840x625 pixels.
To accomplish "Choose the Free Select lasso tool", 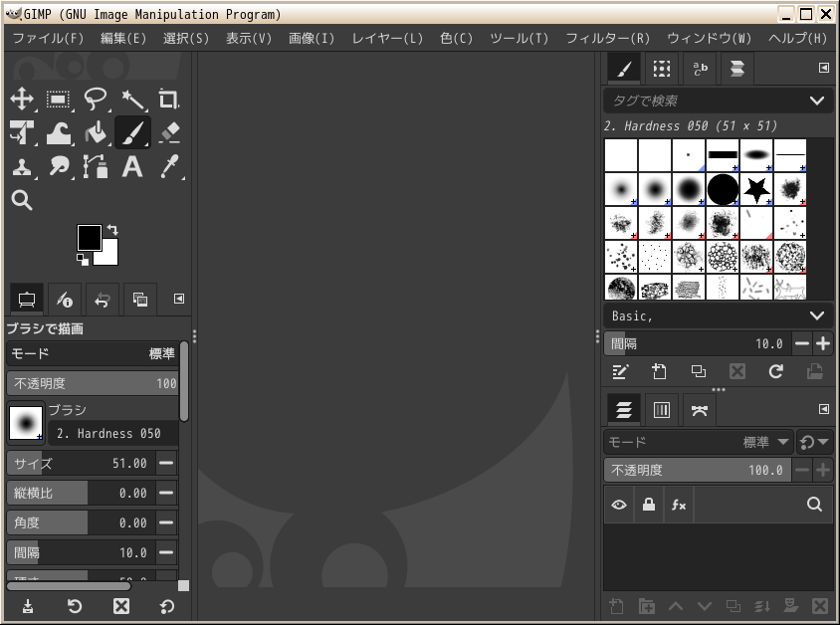I will click(96, 99).
